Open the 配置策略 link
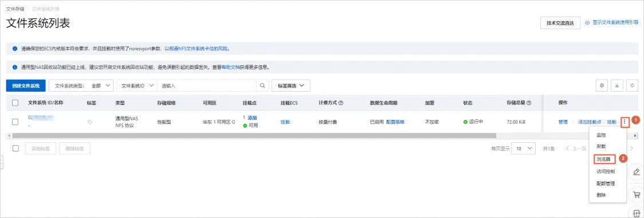This screenshot has height=218, width=644. tap(395, 122)
